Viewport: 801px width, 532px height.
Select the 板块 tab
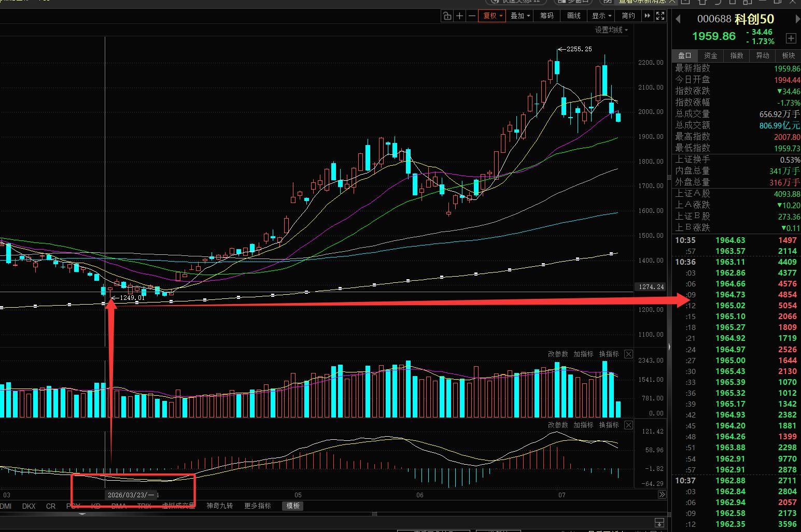[x=789, y=56]
